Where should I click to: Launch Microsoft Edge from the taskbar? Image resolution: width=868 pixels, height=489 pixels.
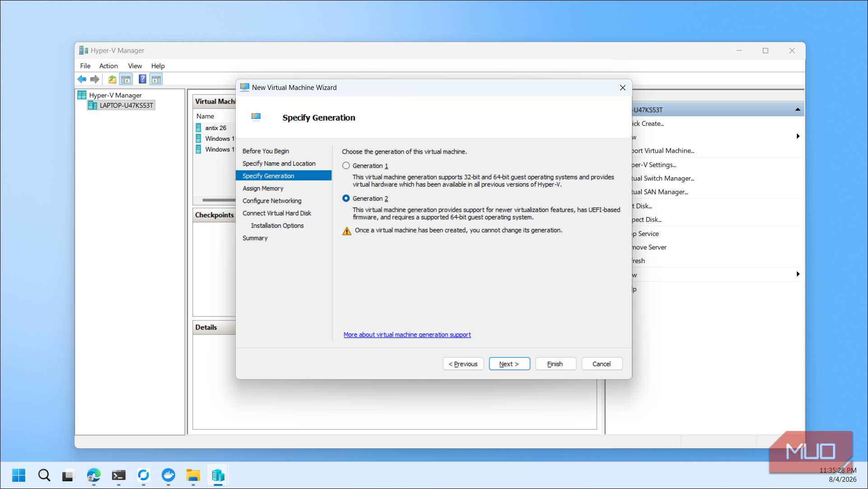tap(93, 475)
